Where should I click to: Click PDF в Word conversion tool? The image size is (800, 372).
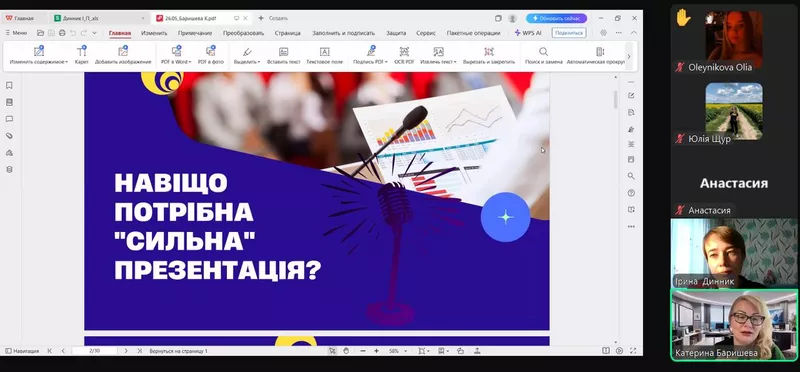pos(176,56)
